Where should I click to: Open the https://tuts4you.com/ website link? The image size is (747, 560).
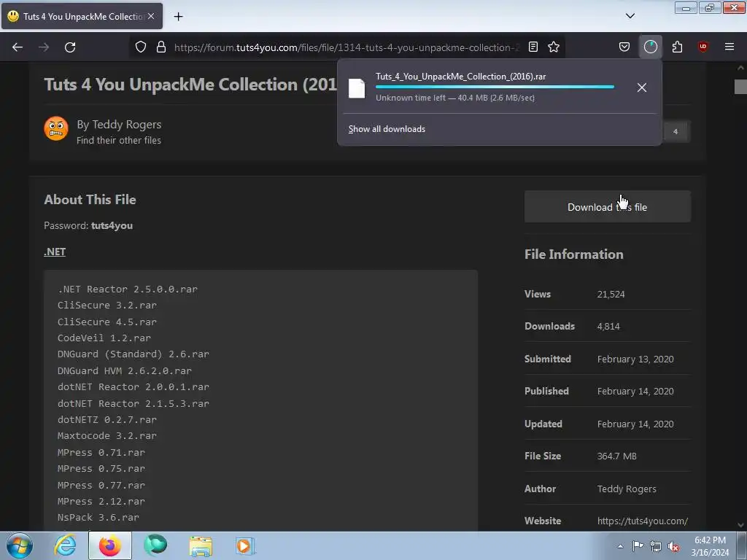tap(642, 521)
